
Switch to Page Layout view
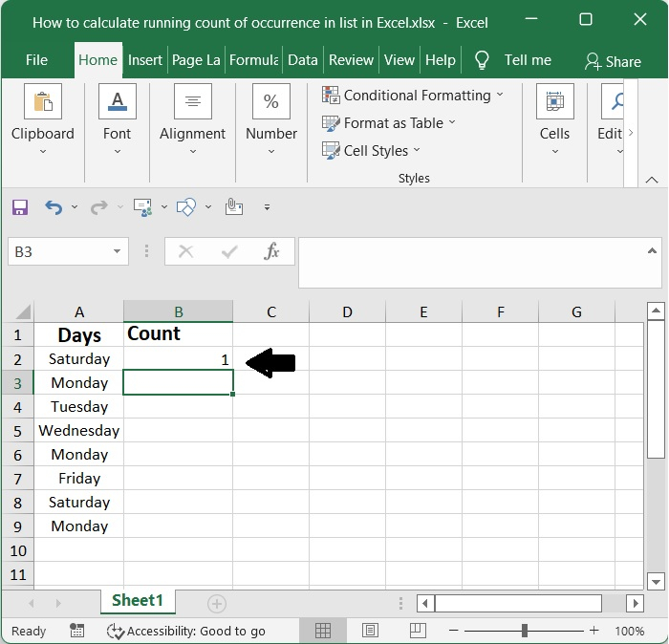pos(370,631)
